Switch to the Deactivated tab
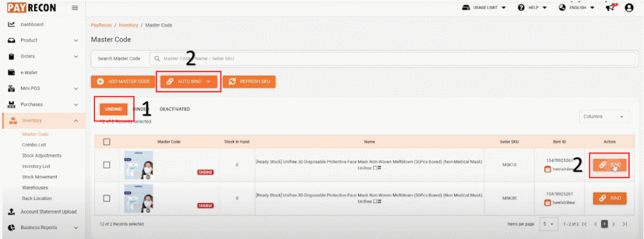 175,109
